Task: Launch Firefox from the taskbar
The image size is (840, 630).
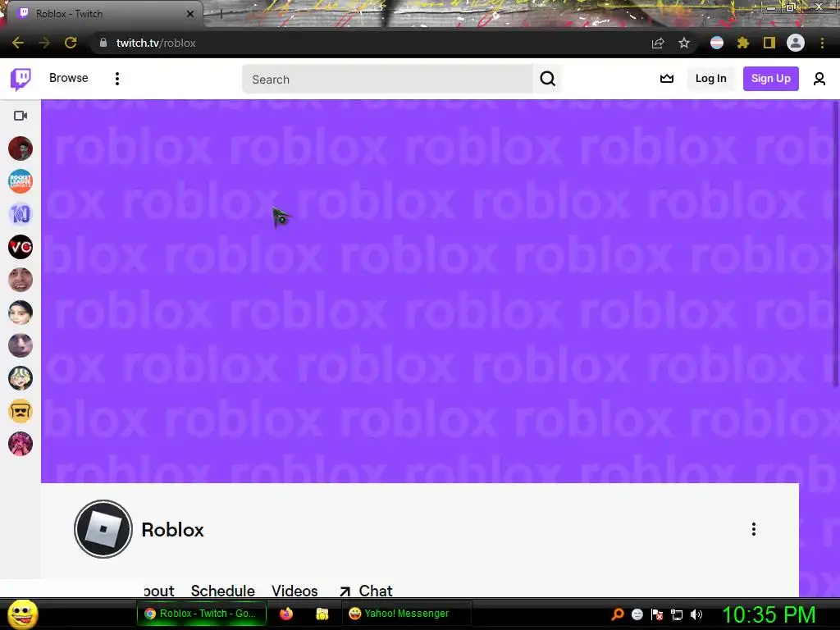Action: point(286,614)
